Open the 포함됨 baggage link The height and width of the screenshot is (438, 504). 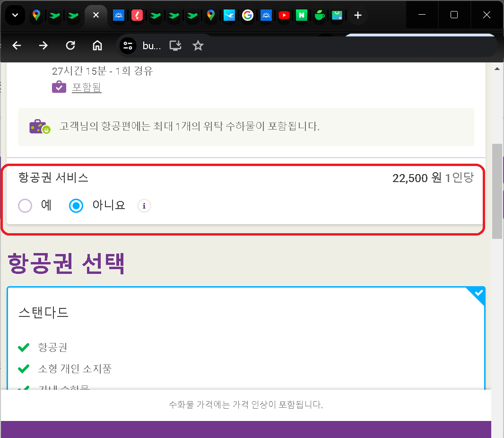(x=87, y=87)
